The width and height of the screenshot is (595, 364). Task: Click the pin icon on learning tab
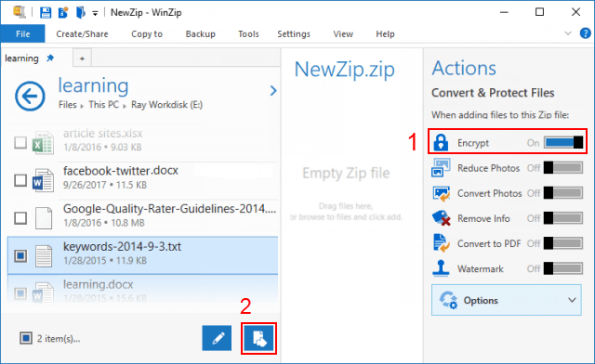tap(50, 58)
